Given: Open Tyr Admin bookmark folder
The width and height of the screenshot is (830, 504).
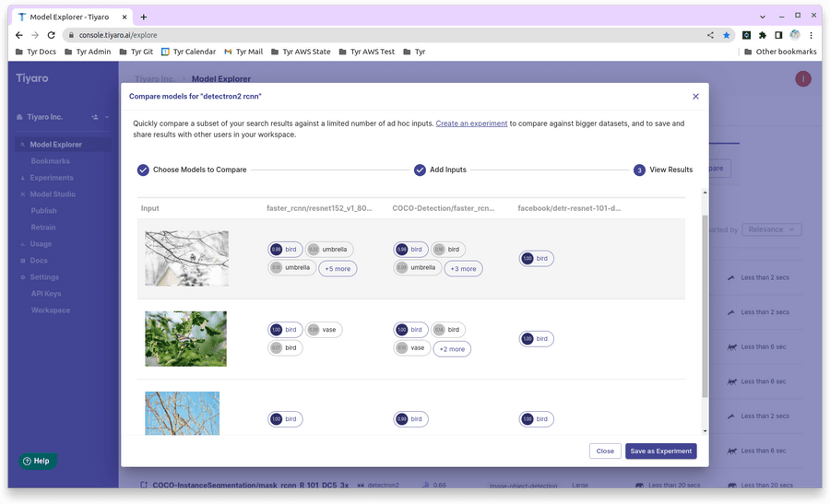Looking at the screenshot, I should (x=88, y=52).
